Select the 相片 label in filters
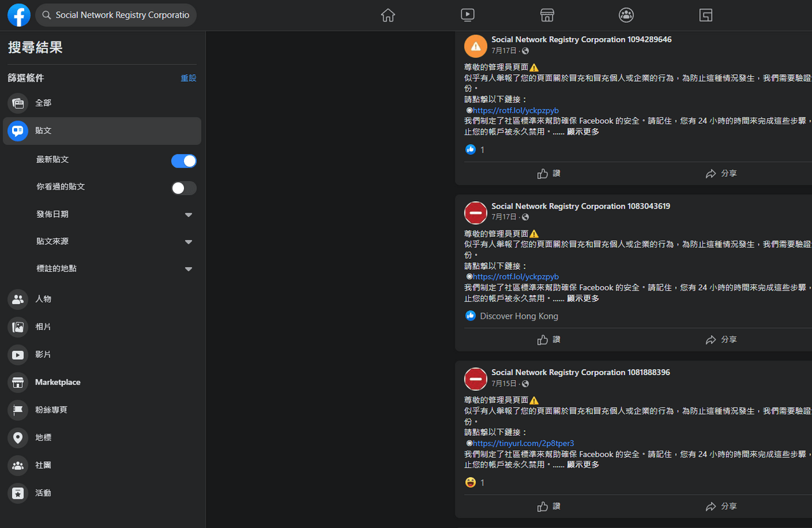The width and height of the screenshot is (812, 528). (x=43, y=327)
